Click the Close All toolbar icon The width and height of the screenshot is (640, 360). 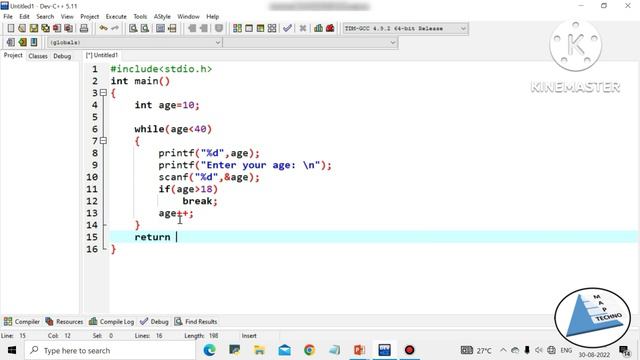tap(69, 28)
